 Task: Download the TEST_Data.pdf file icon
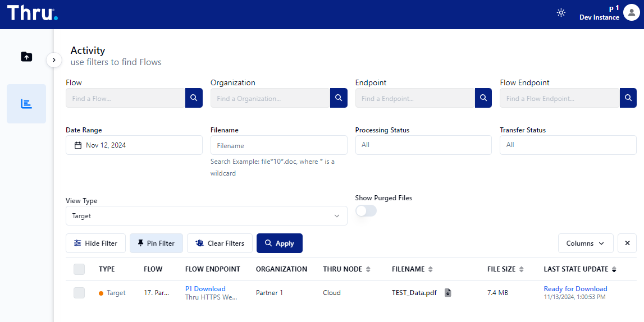pyautogui.click(x=448, y=293)
